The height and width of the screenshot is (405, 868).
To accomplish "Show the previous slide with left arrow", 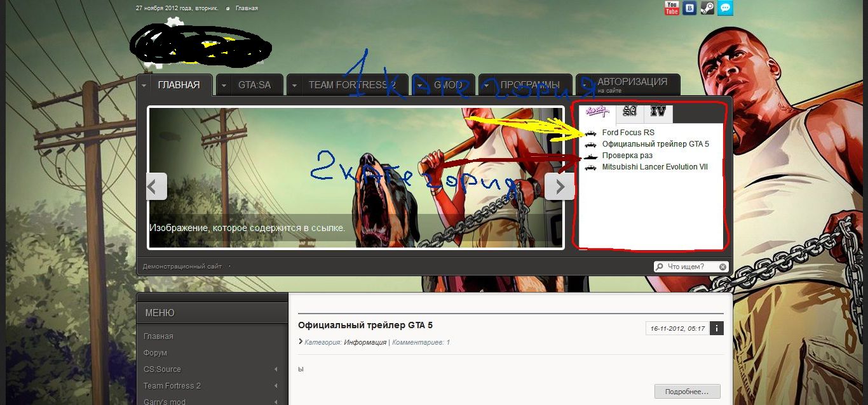I will pos(156,186).
